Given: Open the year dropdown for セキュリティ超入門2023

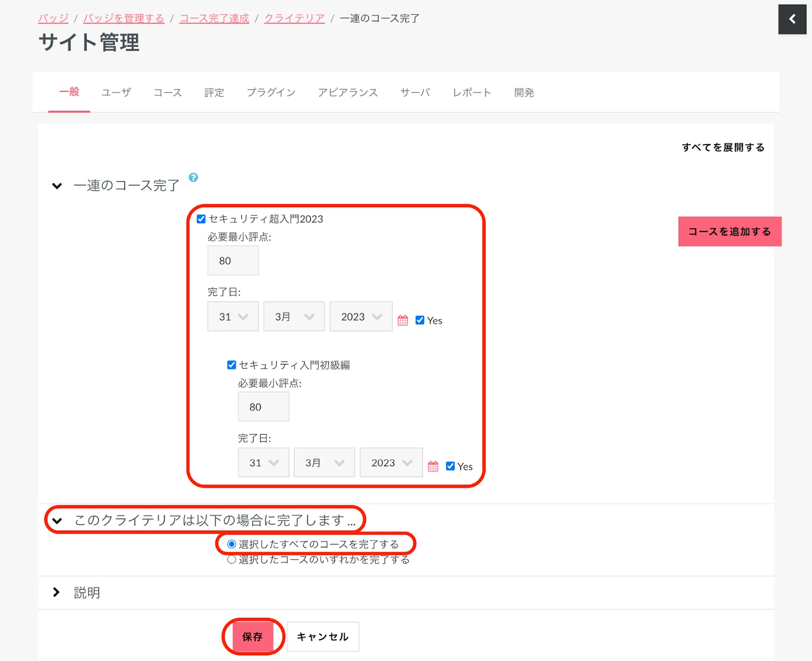Looking at the screenshot, I should pos(361,317).
